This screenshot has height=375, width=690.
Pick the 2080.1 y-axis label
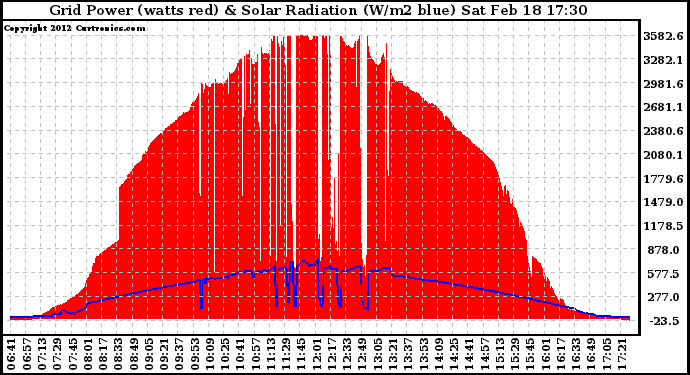tap(663, 155)
